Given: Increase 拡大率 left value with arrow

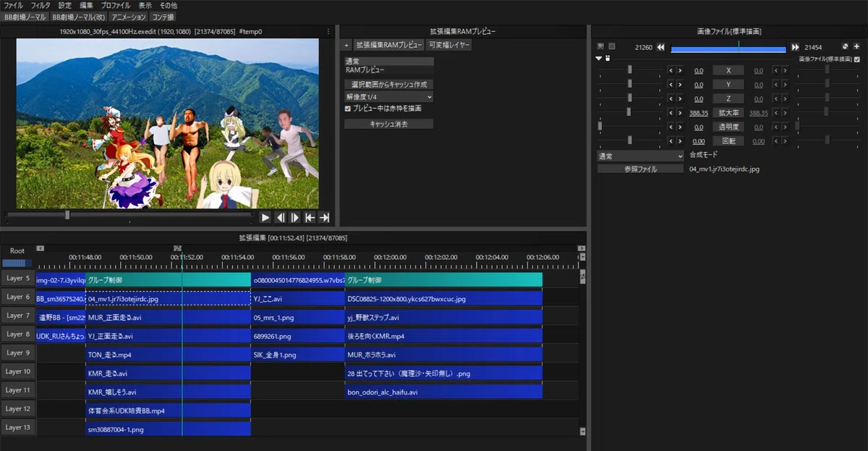Looking at the screenshot, I should tap(679, 113).
